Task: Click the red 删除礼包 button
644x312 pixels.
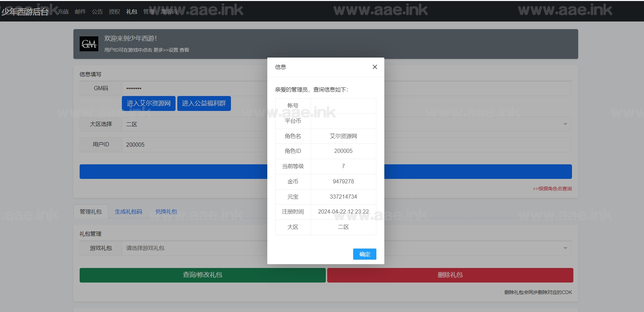Action: point(450,275)
